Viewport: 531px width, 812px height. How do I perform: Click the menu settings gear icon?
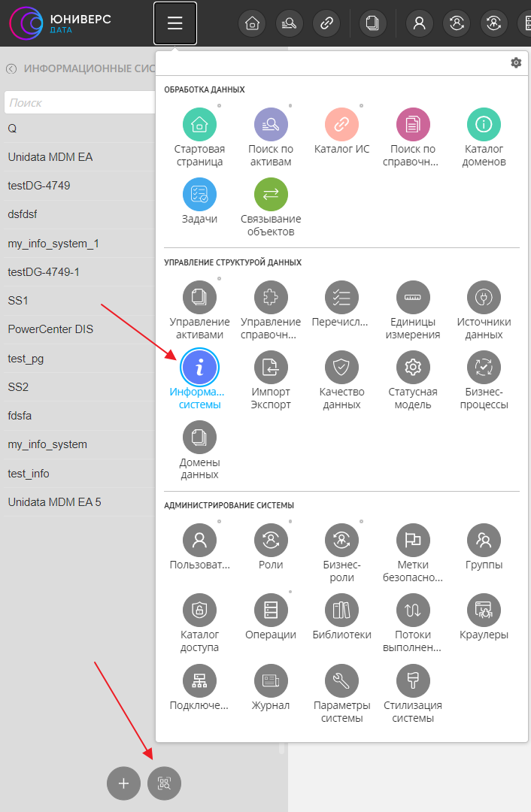pos(516,63)
